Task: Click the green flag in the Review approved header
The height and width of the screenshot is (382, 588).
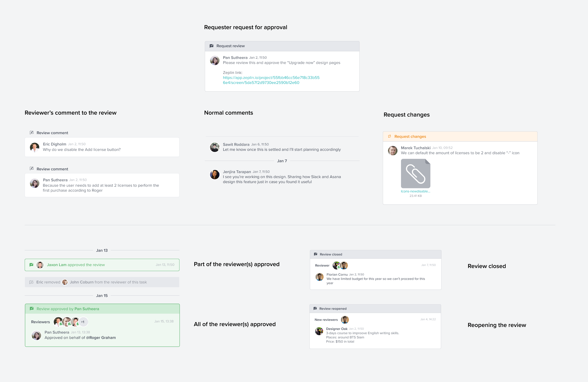Action: 32,309
